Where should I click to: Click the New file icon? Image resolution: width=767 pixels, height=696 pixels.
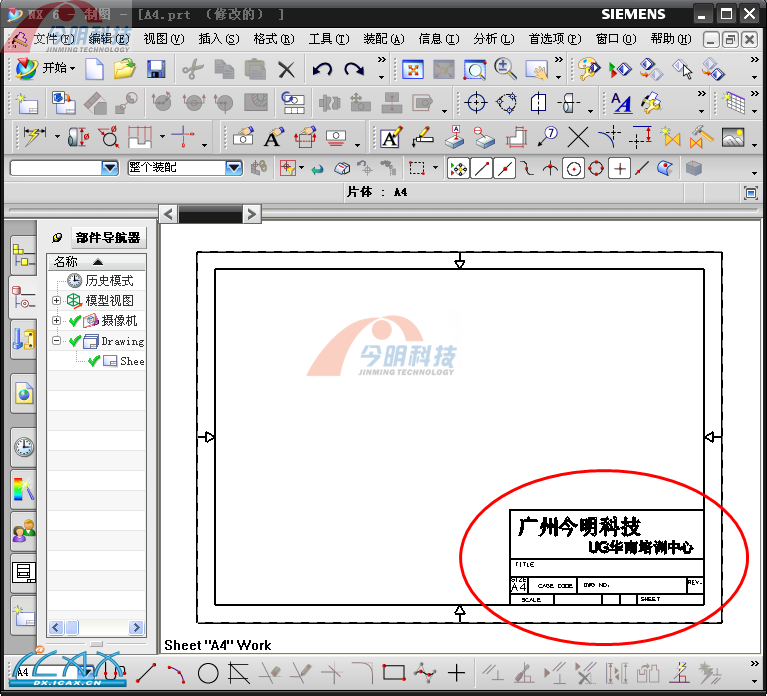coord(94,69)
